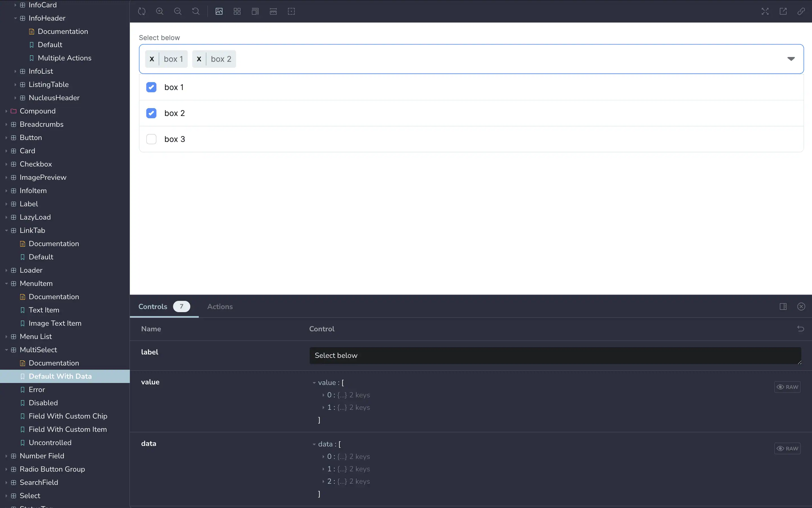Collapse the MenuItem tree item

pos(6,284)
